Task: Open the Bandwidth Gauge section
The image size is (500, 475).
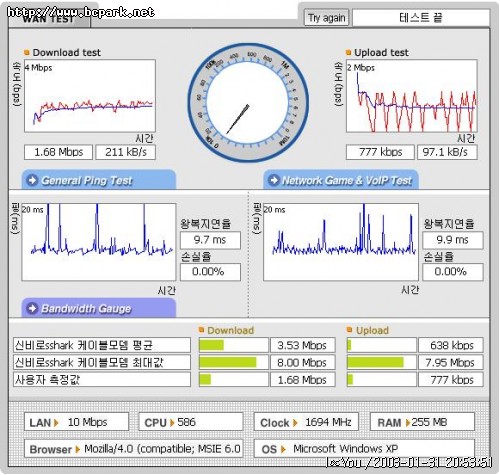Action: point(99,308)
